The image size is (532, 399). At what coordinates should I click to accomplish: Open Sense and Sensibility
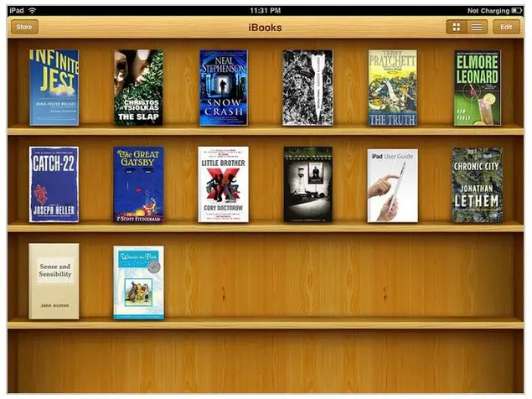[54, 281]
